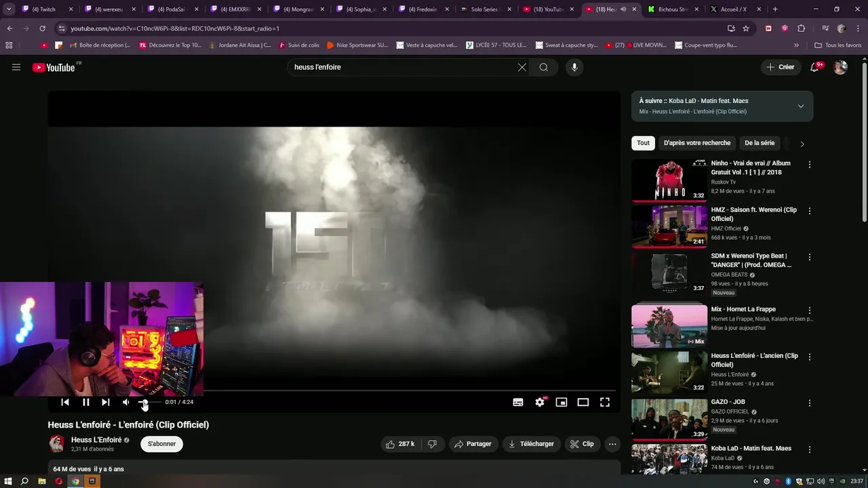Show more filter chips with the arrow

click(802, 144)
